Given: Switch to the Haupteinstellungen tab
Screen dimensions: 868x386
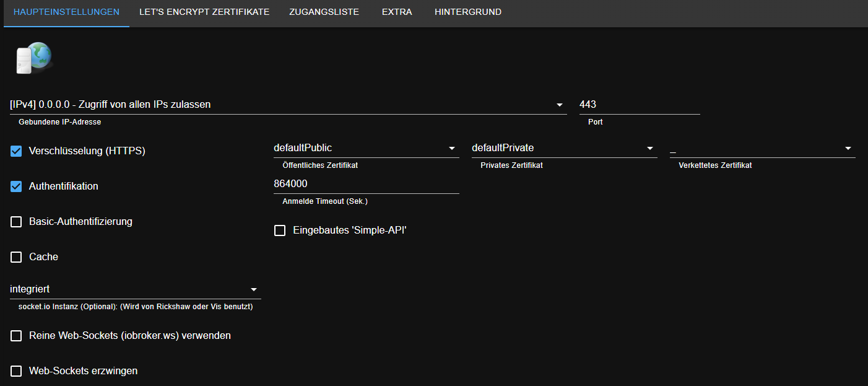Looking at the screenshot, I should 66,12.
